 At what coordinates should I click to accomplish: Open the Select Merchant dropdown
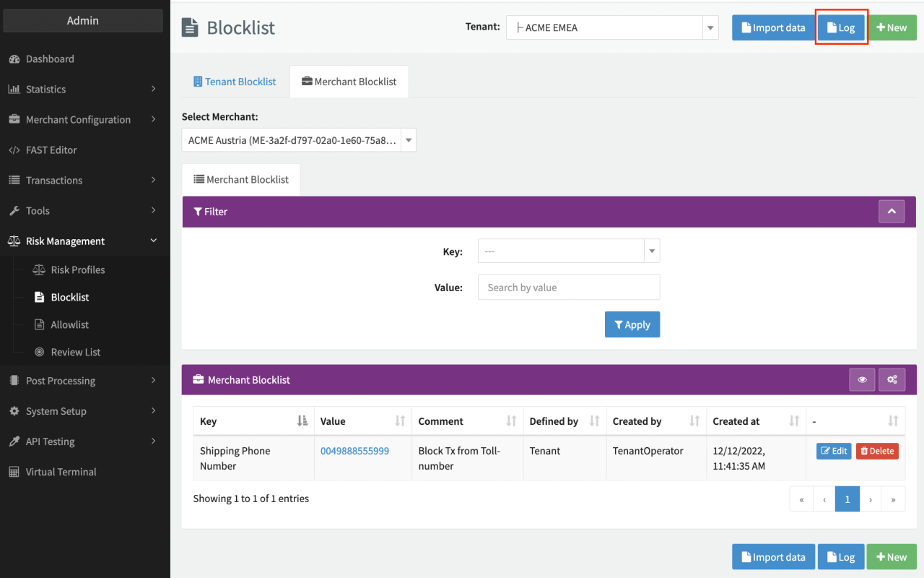(299, 140)
